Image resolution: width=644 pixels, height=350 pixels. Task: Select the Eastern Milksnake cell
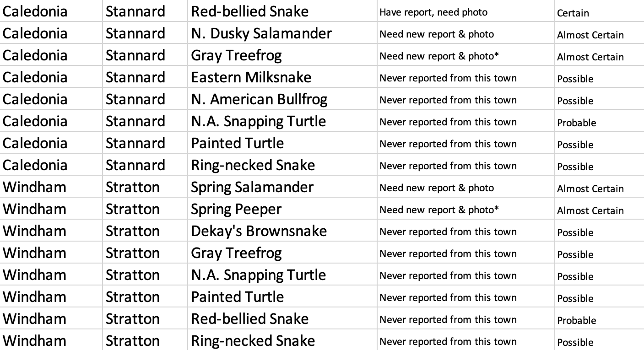click(251, 77)
